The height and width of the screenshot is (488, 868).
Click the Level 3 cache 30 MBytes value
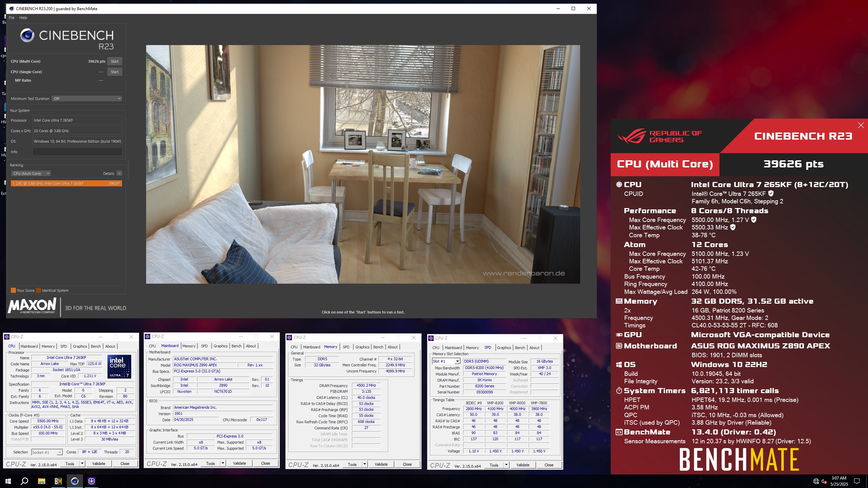click(110, 440)
